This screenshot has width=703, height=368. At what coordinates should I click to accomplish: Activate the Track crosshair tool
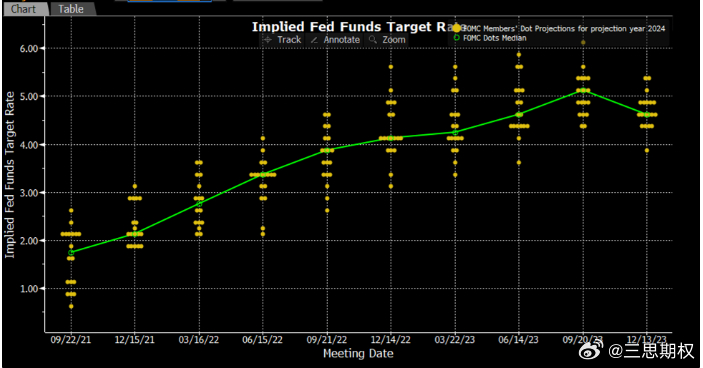point(282,39)
